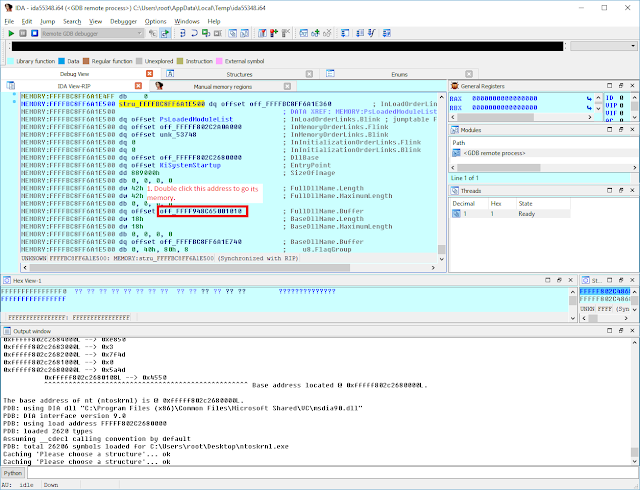The image size is (640, 490).
Task: Click the navigation band dropdown at far right
Action: [603, 46]
